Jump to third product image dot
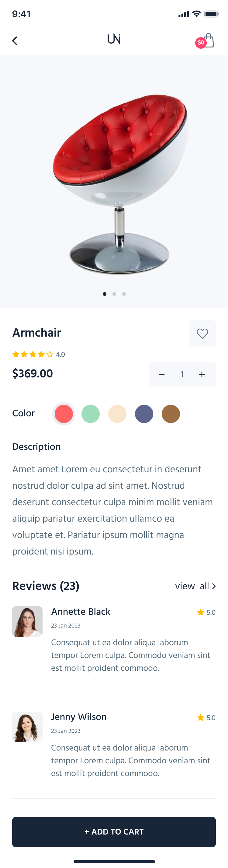This screenshot has height=868, width=228. click(x=124, y=294)
